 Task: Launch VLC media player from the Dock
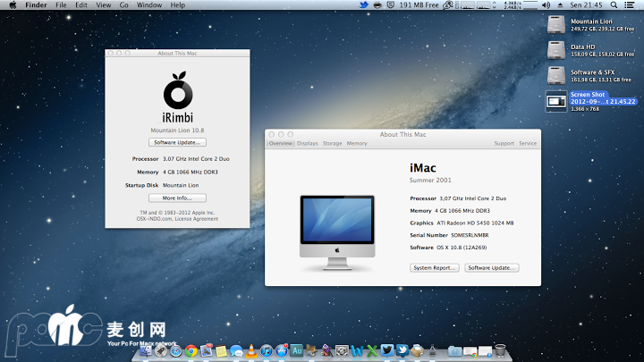coord(251,351)
